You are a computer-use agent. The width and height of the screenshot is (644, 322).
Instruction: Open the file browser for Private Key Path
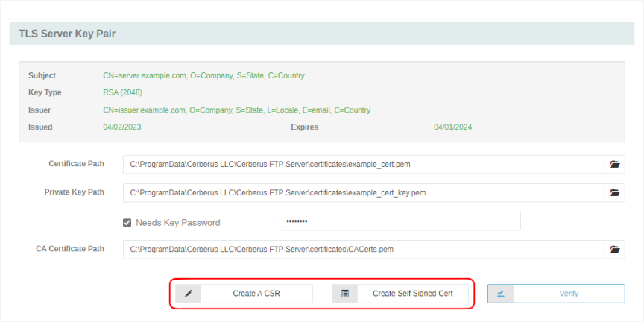[x=615, y=193]
